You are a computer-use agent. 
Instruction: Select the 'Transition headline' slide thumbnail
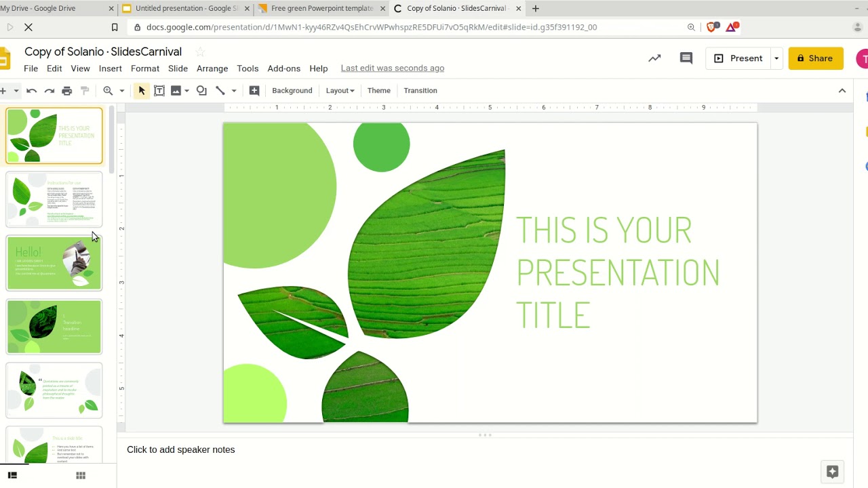(x=54, y=327)
